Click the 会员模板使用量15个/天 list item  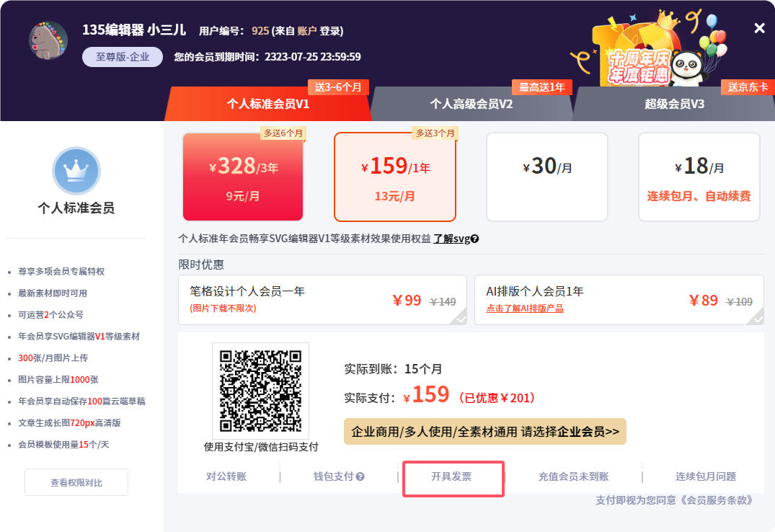63,445
